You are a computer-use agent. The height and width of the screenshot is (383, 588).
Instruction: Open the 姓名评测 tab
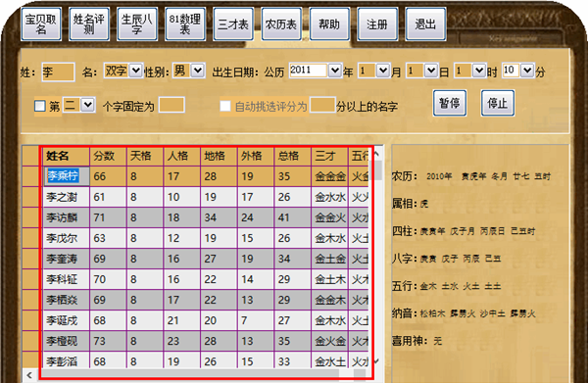coord(89,24)
